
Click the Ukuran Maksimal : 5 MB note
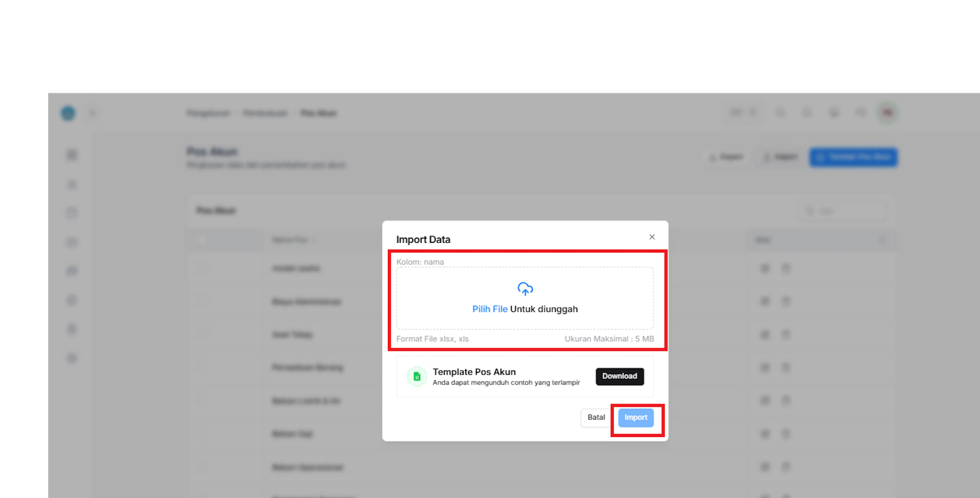(609, 339)
